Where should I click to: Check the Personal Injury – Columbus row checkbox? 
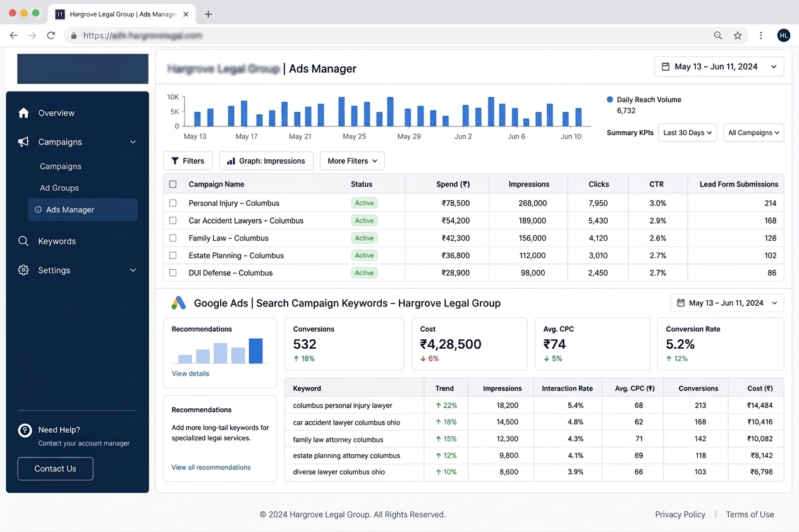pyautogui.click(x=173, y=203)
